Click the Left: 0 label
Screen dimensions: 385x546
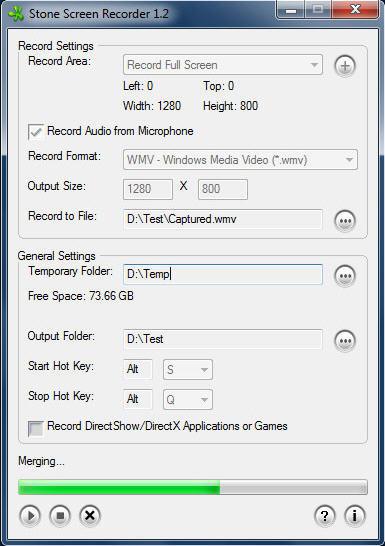click(x=138, y=86)
